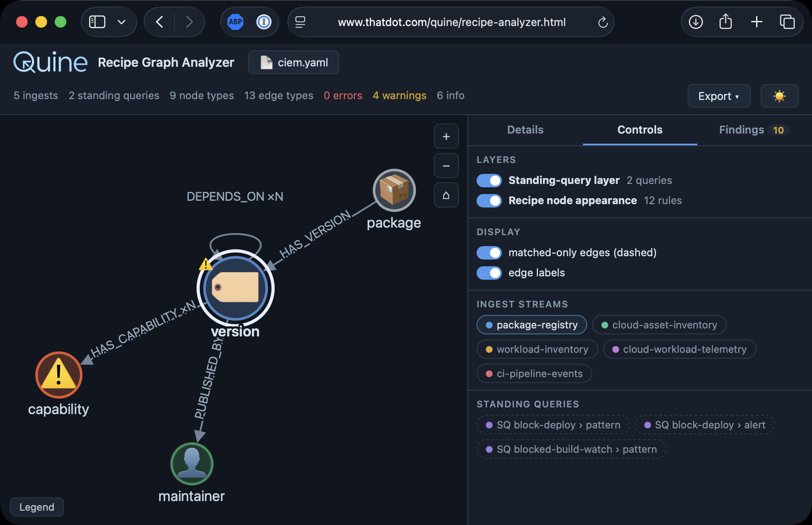Image resolution: width=812 pixels, height=525 pixels.
Task: Click the 9 node types summary
Action: [x=202, y=96]
